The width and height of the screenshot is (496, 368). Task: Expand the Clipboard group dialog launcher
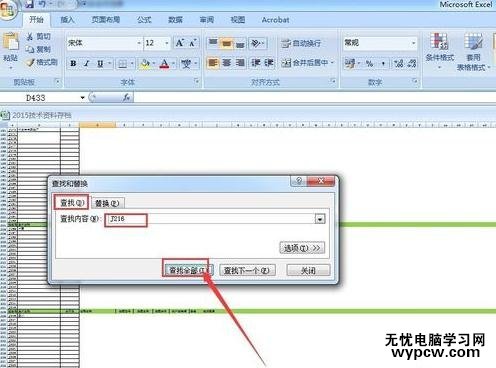tap(57, 81)
